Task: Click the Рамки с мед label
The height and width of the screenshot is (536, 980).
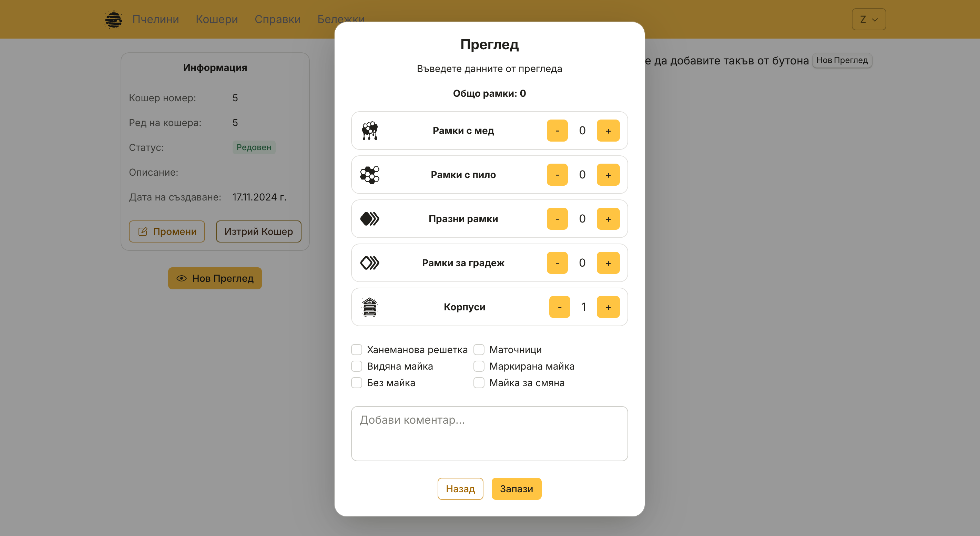Action: tap(463, 131)
